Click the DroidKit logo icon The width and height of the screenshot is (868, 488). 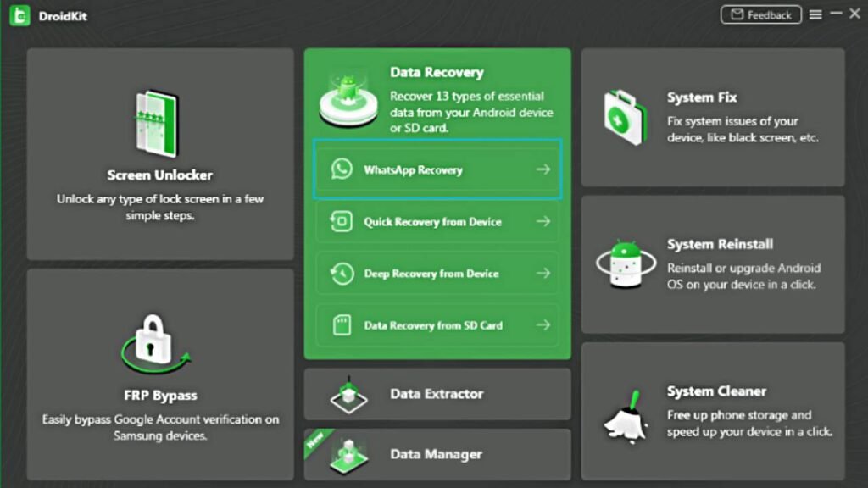click(x=19, y=15)
